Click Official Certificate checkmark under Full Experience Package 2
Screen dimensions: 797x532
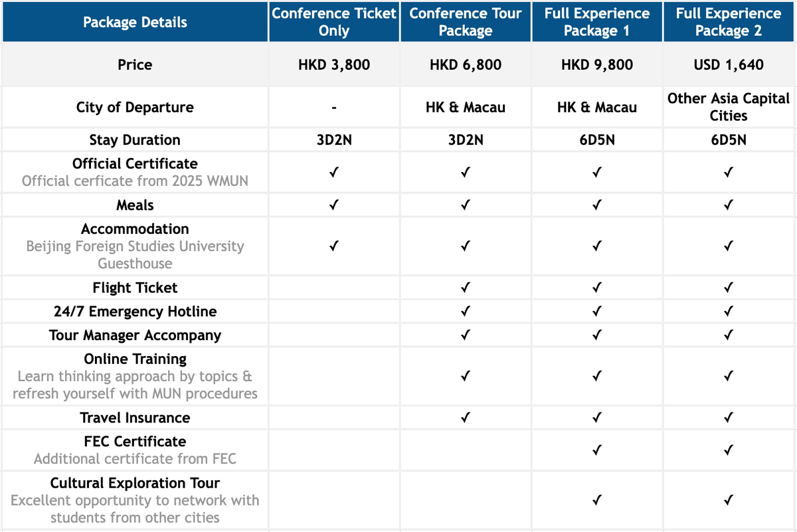(729, 172)
